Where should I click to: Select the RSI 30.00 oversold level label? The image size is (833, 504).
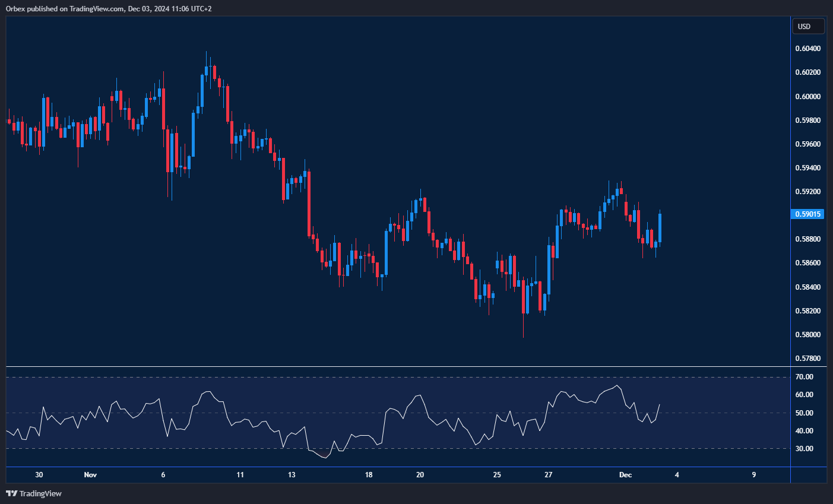[x=805, y=449]
